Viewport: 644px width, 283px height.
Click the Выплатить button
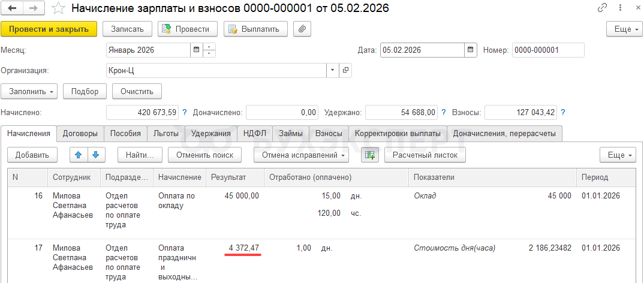pyautogui.click(x=255, y=29)
